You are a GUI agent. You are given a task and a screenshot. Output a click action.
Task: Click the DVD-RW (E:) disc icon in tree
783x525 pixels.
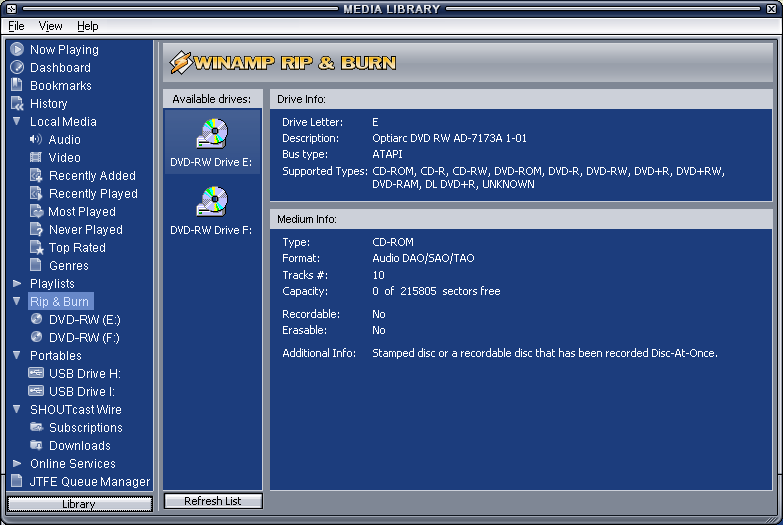coord(36,319)
